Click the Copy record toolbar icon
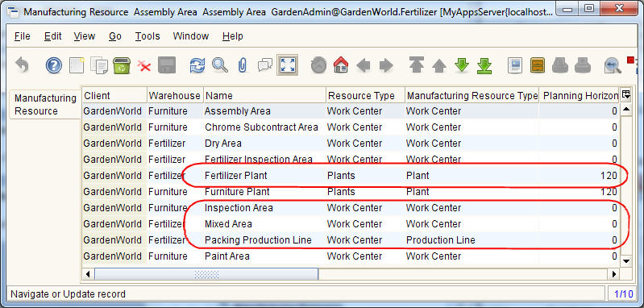The height and width of the screenshot is (308, 644). pyautogui.click(x=99, y=65)
